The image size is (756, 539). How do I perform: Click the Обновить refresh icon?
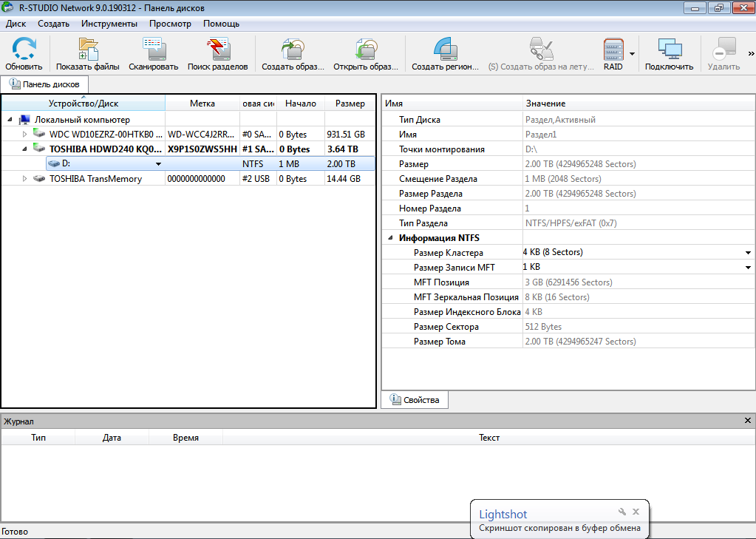coord(24,50)
